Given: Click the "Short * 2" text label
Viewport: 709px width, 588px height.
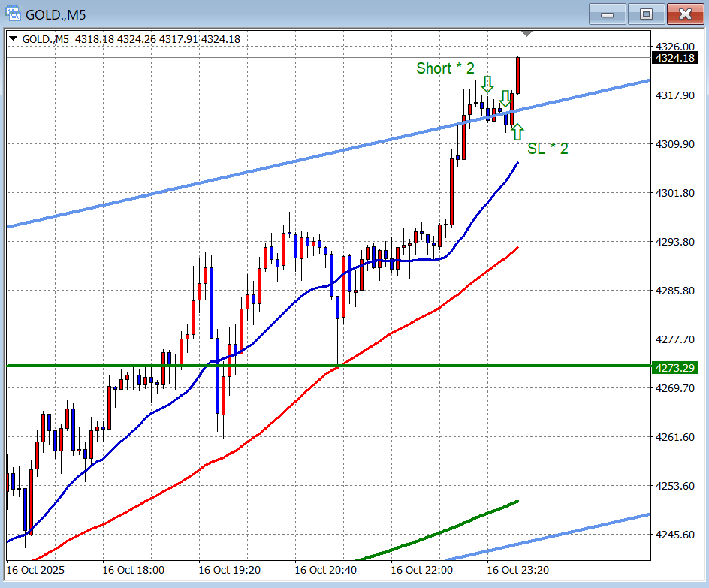Looking at the screenshot, I should click(x=445, y=68).
